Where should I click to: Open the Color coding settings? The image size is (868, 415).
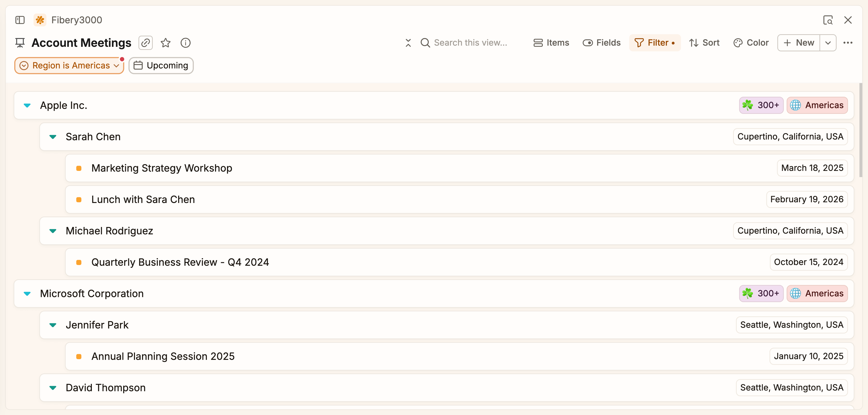751,43
